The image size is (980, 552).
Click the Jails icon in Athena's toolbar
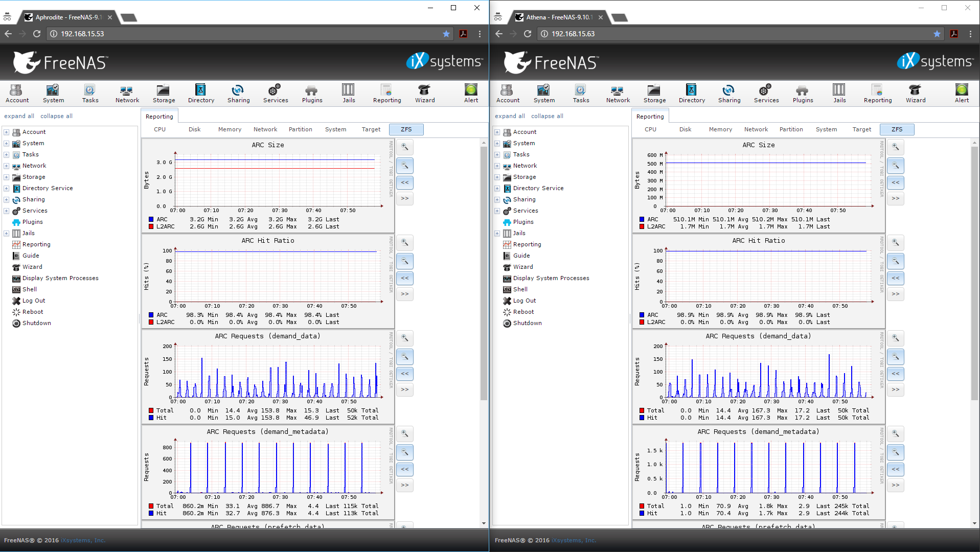[839, 94]
